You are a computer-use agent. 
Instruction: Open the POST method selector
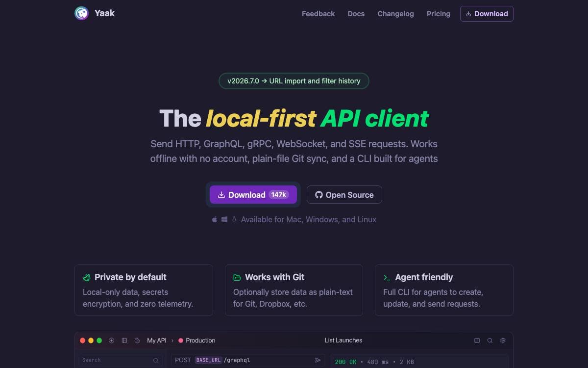pyautogui.click(x=183, y=360)
